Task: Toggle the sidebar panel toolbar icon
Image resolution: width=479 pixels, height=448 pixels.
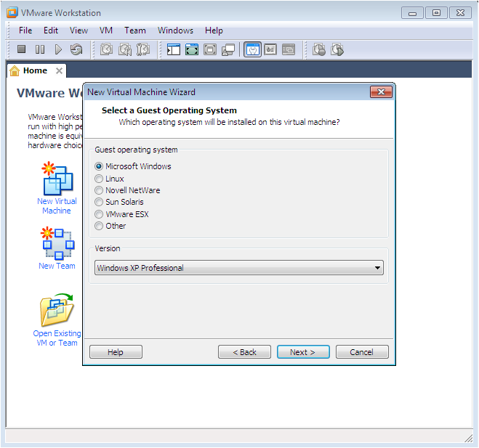Action: click(173, 49)
